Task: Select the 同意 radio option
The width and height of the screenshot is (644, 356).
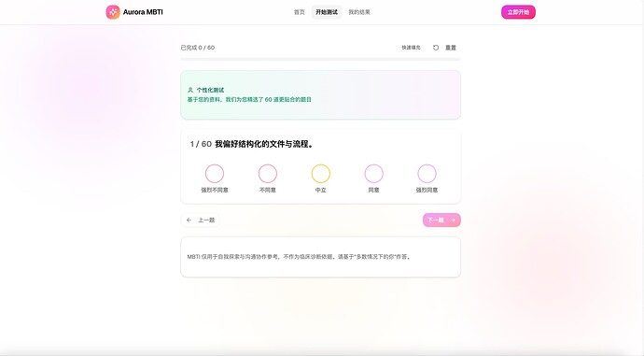Action: tap(373, 174)
